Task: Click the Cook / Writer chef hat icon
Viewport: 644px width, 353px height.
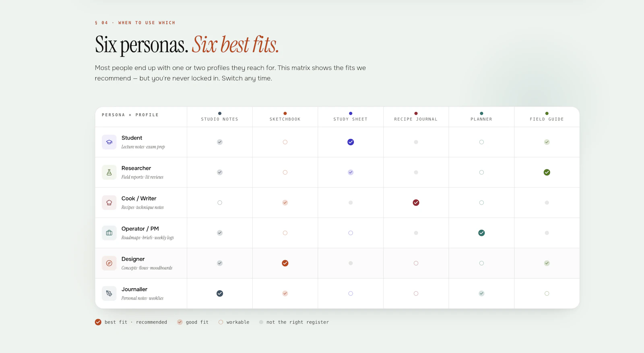Action: click(x=109, y=203)
